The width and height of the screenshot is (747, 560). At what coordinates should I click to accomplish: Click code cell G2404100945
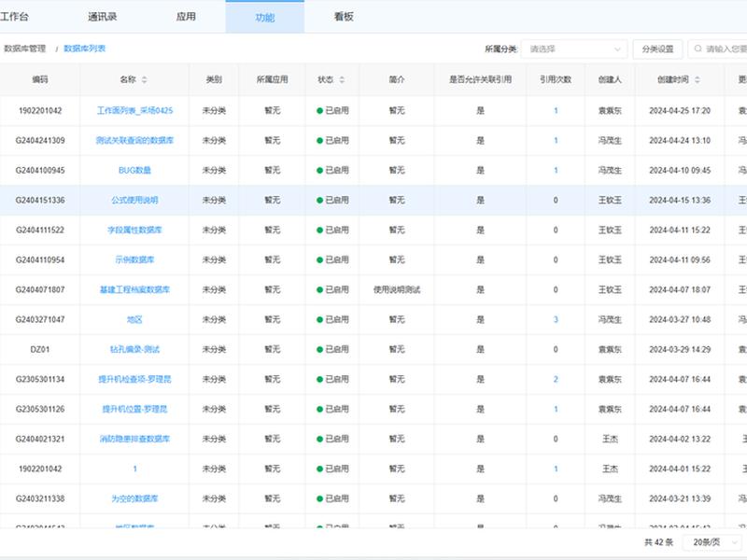point(40,170)
